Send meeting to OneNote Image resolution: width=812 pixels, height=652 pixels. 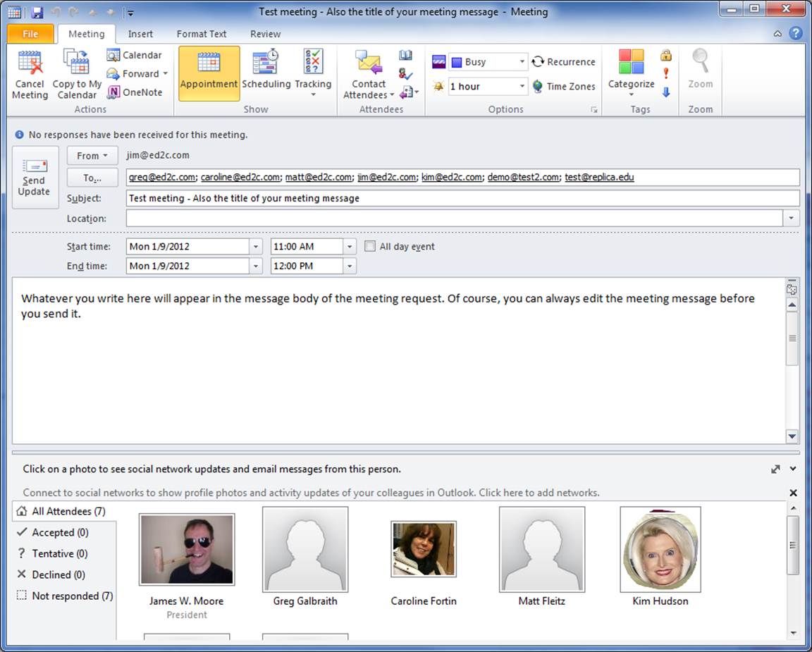point(135,92)
